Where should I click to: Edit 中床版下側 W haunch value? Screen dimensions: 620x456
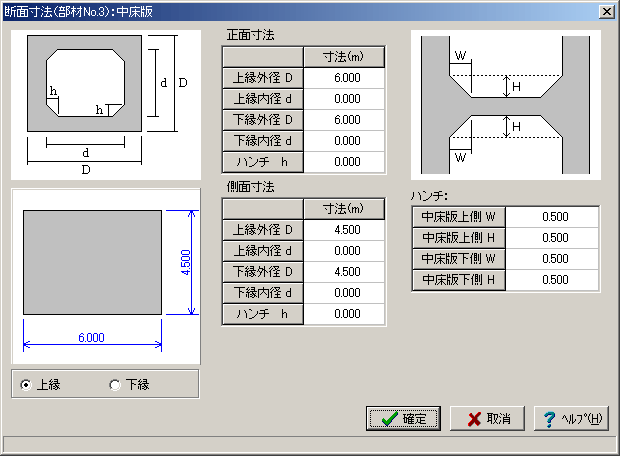(552, 259)
